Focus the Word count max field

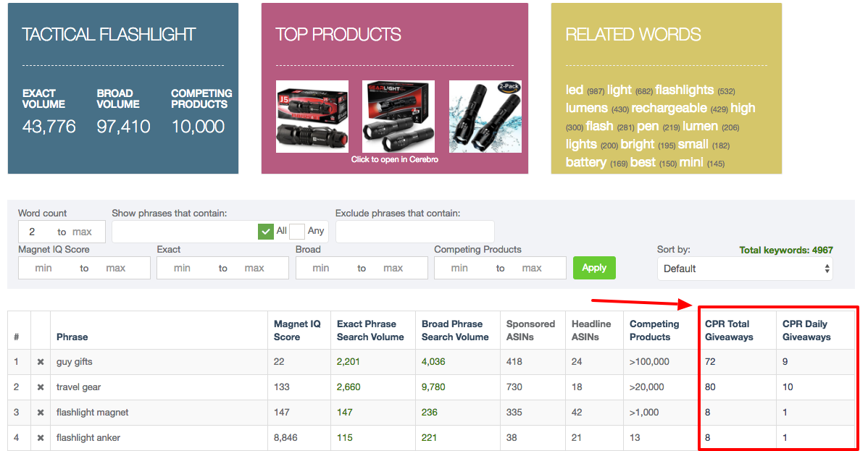tap(82, 232)
